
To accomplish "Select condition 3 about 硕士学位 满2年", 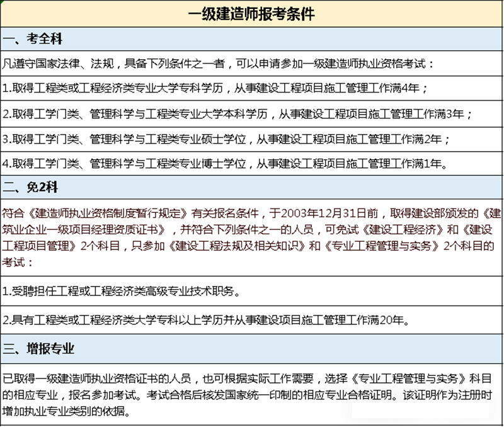I will [x=226, y=139].
